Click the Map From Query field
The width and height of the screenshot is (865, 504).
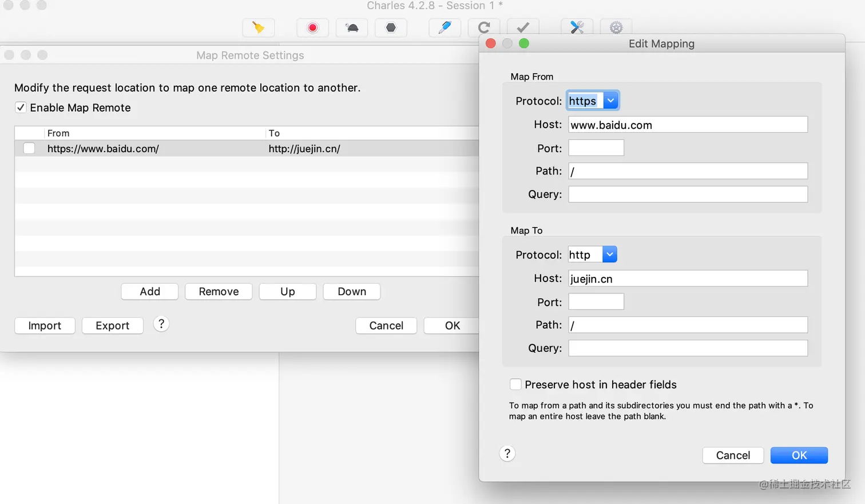click(688, 194)
